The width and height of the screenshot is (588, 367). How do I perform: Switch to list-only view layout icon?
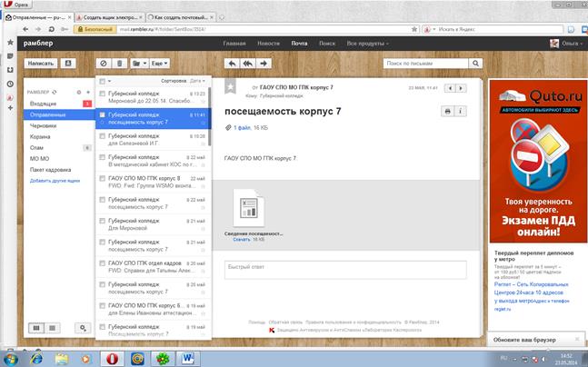pyautogui.click(x=52, y=328)
